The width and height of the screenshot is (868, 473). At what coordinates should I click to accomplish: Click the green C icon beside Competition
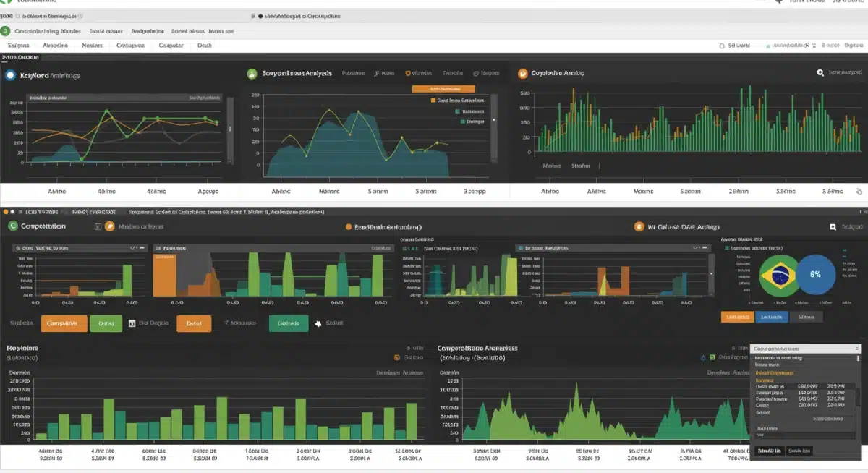(x=12, y=226)
